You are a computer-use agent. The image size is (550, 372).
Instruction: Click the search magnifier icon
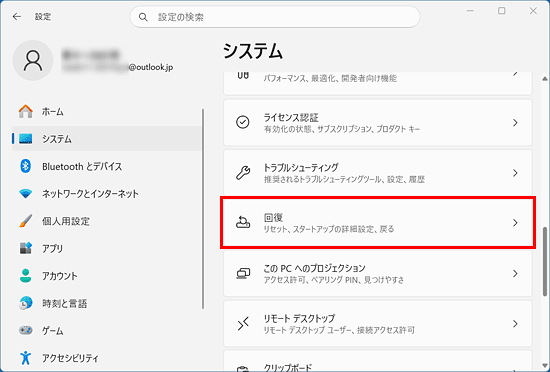pos(143,17)
